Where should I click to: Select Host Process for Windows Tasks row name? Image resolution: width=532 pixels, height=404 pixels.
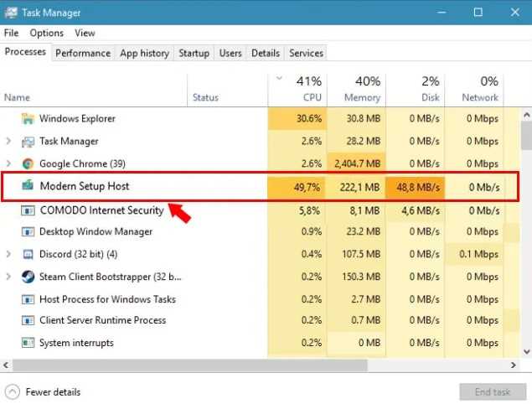pos(107,299)
